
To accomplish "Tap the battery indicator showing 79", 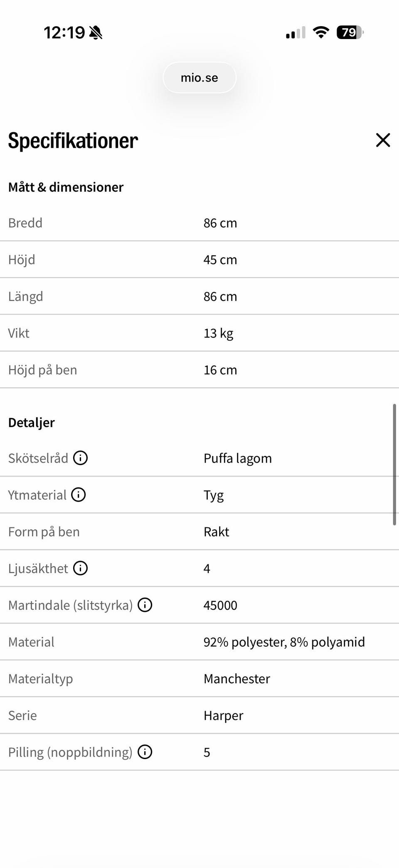I will tap(350, 32).
